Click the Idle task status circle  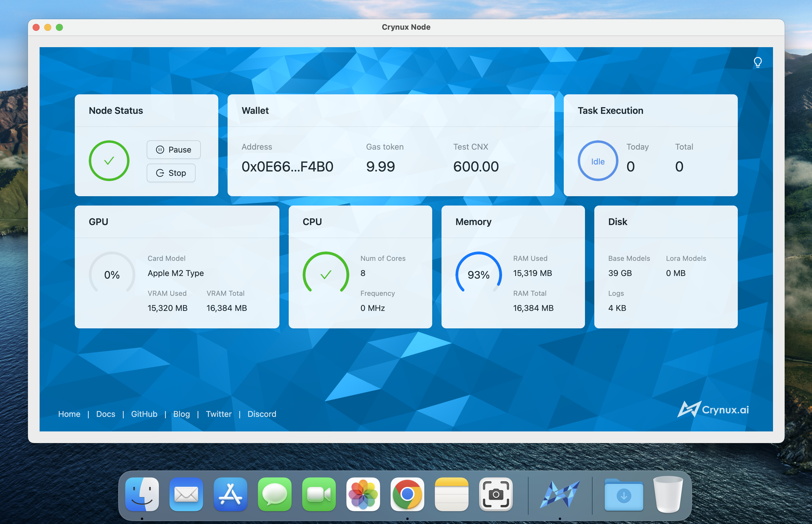597,161
